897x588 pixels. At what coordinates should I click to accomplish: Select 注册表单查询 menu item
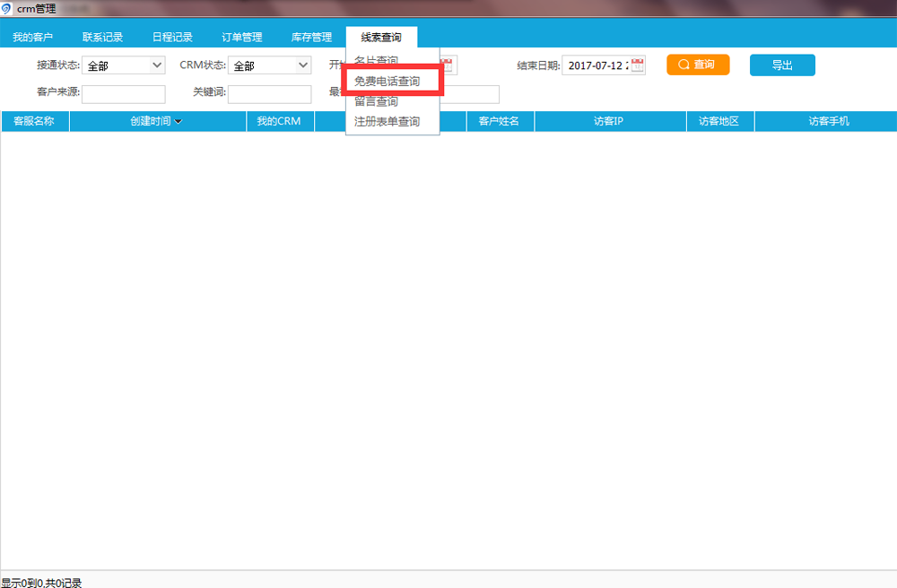tap(387, 121)
